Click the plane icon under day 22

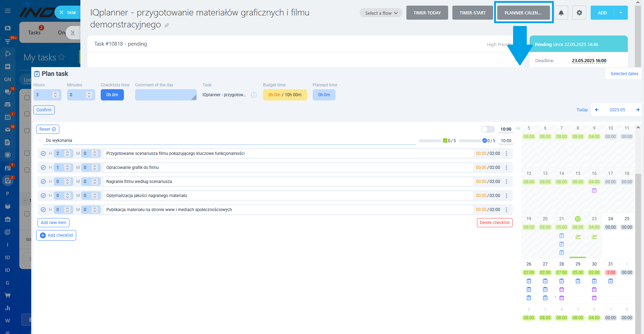(578, 237)
